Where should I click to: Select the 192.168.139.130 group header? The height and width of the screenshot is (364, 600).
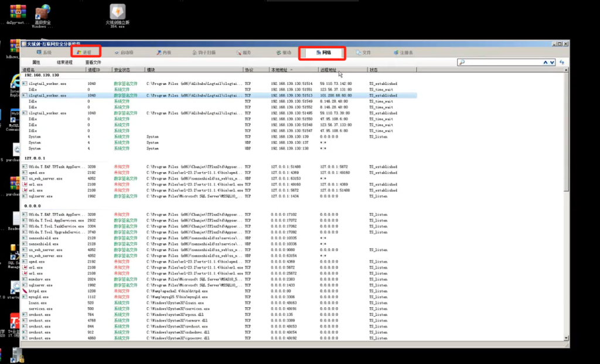coord(42,75)
